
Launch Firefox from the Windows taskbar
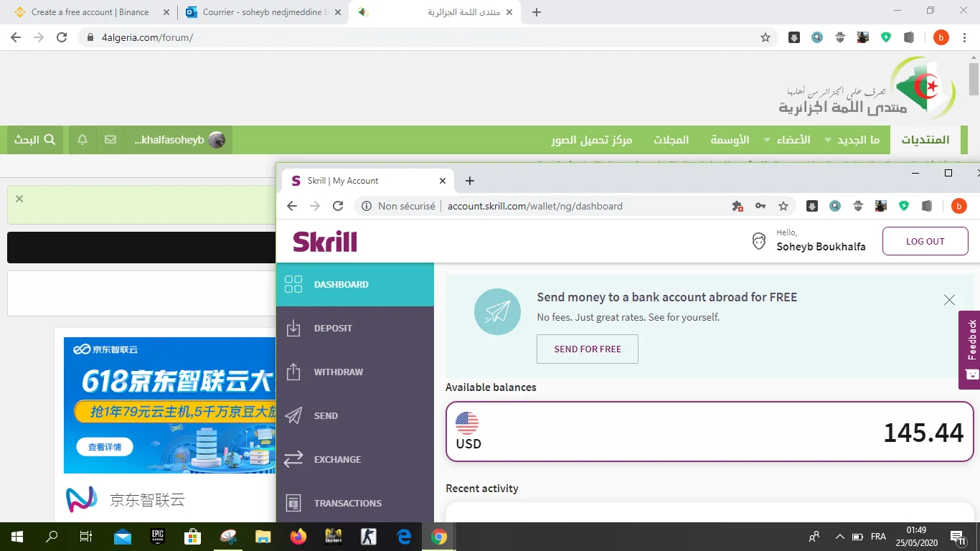tap(298, 537)
